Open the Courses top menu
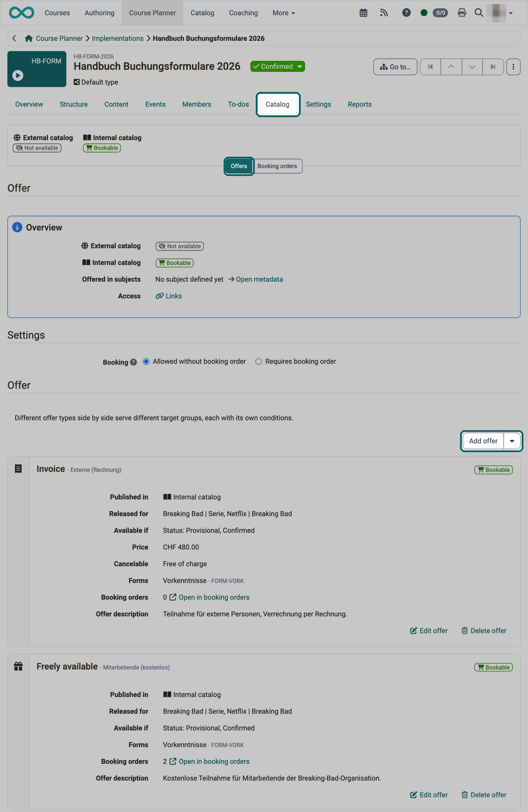The width and height of the screenshot is (528, 812). point(57,13)
